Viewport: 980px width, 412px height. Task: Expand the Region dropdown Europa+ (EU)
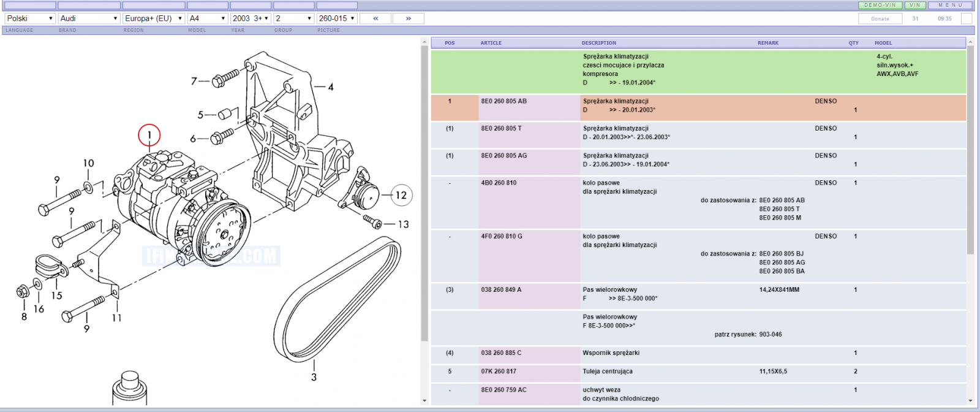tap(154, 18)
